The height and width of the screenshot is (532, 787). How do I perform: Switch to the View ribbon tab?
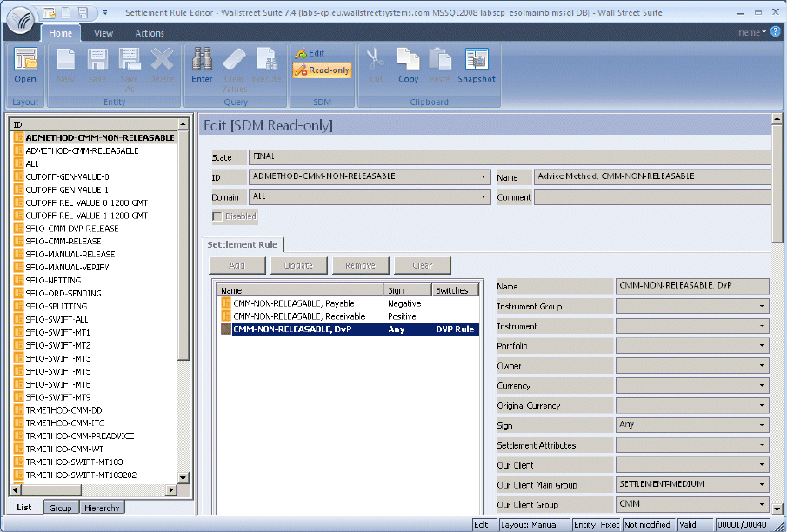click(103, 33)
